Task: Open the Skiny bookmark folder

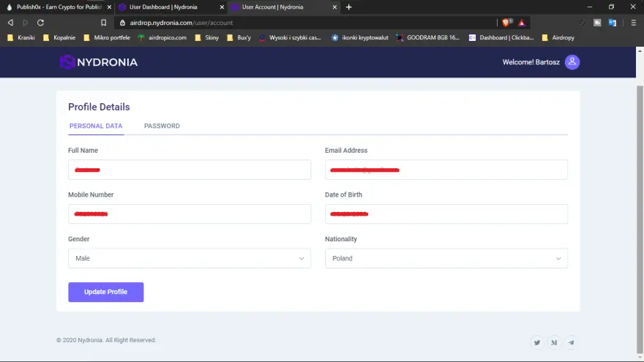Action: point(207,37)
